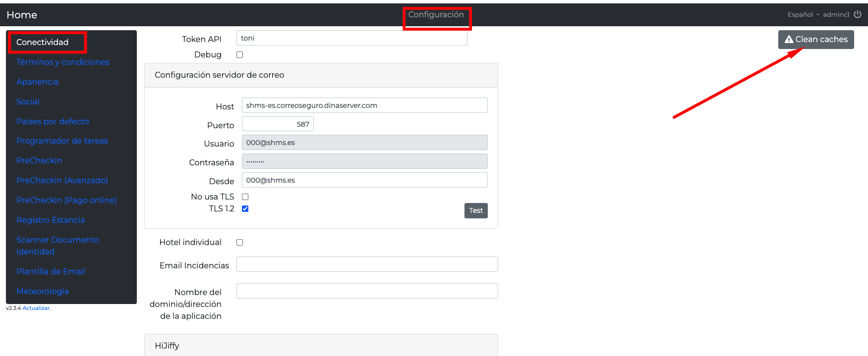Focus the Token API field
The image size is (868, 356).
351,38
